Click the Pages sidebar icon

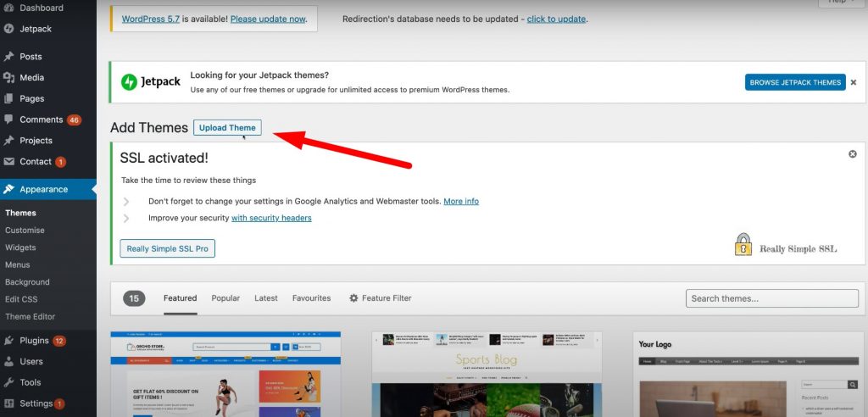click(8, 98)
